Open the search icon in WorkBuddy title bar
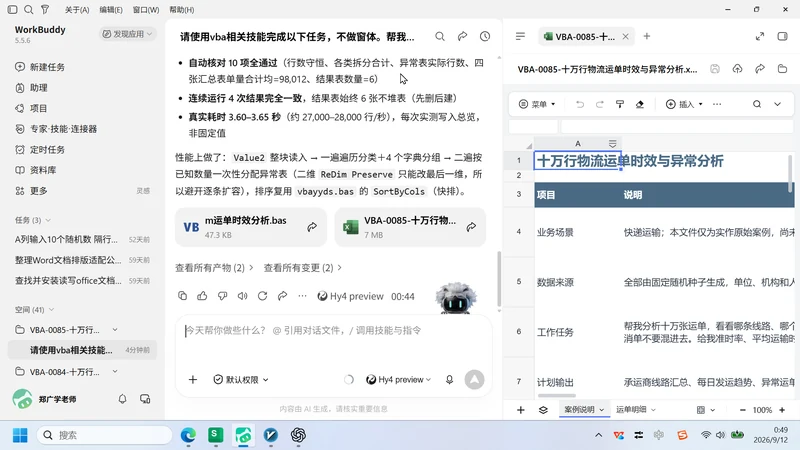Viewport: 800px width, 450px height. pyautogui.click(x=29, y=9)
